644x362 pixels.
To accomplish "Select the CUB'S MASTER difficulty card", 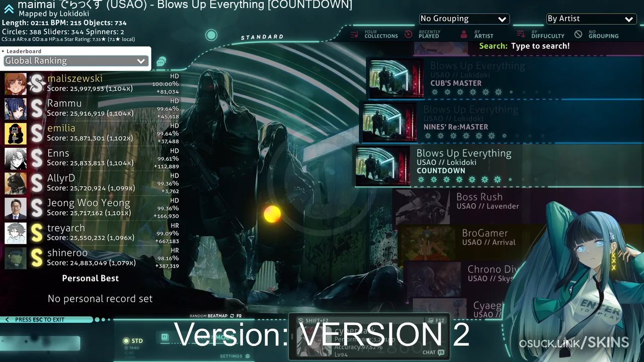I will click(x=505, y=79).
